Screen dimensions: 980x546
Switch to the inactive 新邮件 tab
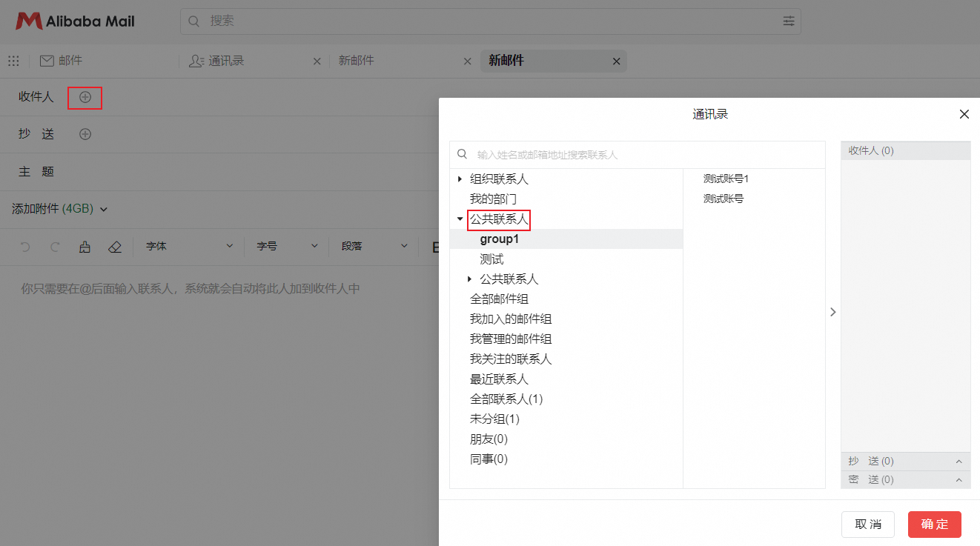357,61
